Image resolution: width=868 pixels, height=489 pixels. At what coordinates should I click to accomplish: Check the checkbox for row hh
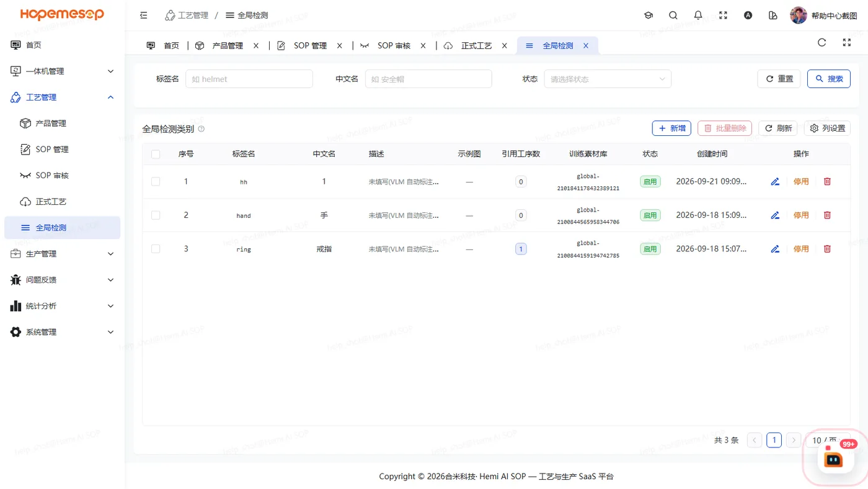pos(156,182)
